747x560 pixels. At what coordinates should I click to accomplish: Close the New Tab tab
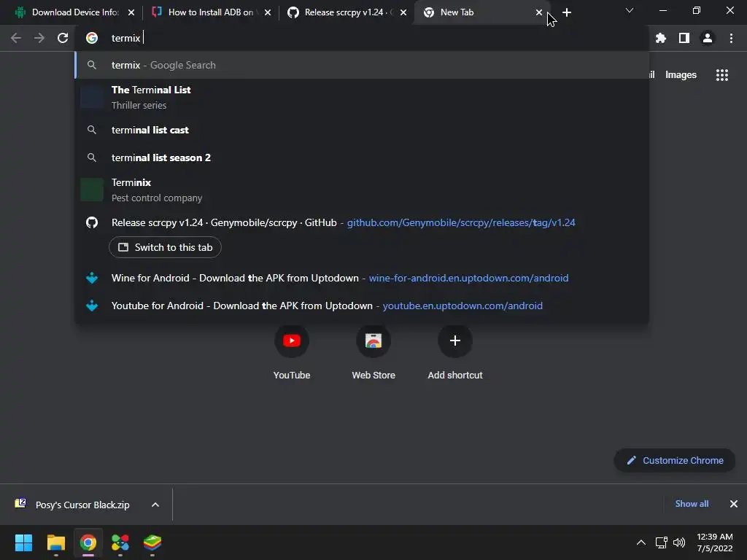(539, 12)
